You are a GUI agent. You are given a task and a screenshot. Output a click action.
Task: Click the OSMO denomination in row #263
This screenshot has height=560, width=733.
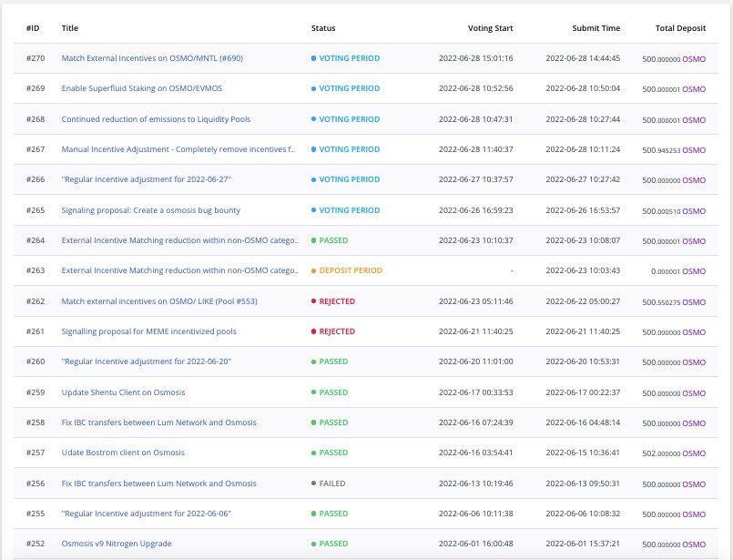coord(694,271)
